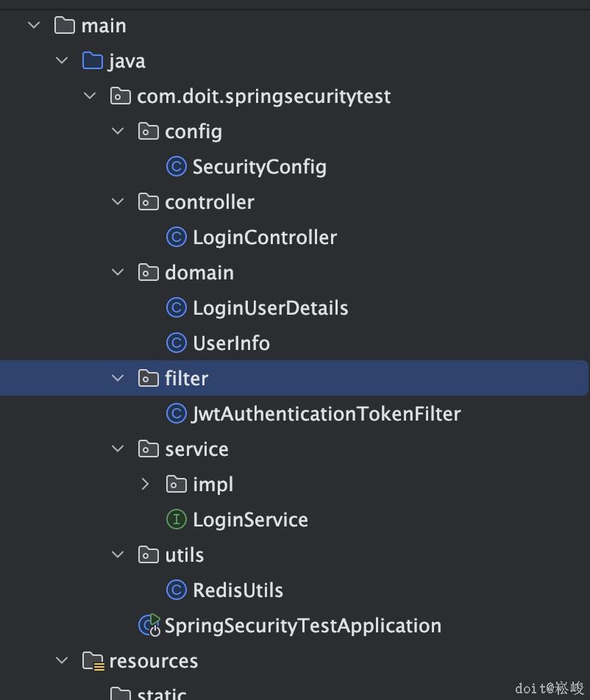Select the UserInfo class file
The height and width of the screenshot is (700, 590).
tap(231, 343)
